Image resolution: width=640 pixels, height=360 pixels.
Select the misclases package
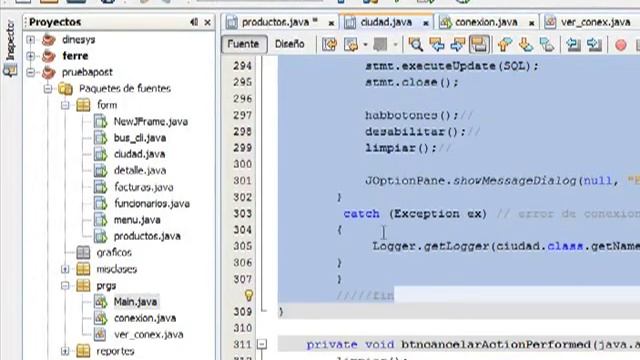[116, 269]
